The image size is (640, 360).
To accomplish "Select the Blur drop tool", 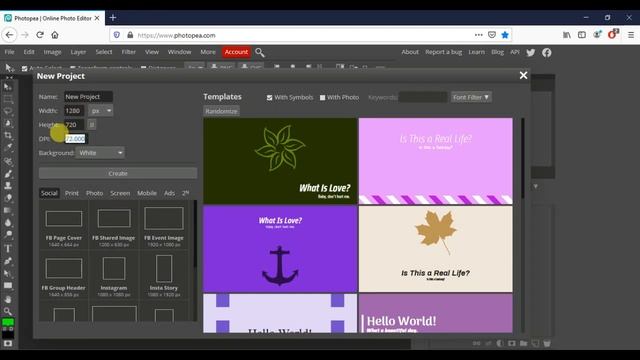I will pyautogui.click(x=8, y=222).
